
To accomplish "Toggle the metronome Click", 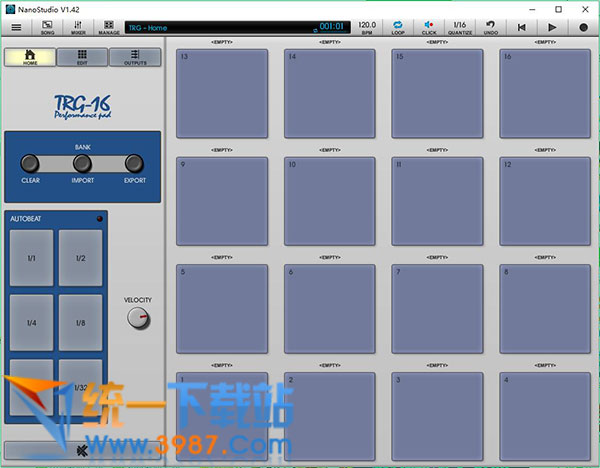I will [429, 27].
